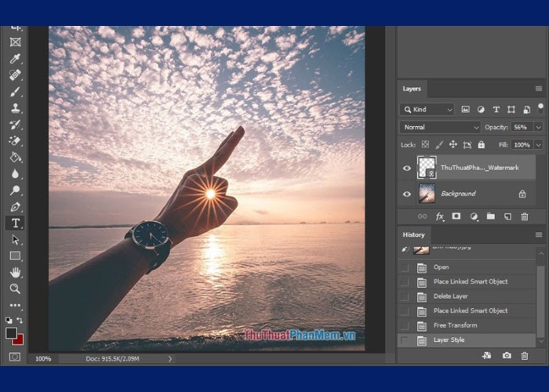
Task: Toggle the layer filtering switch on or off
Action: (540, 108)
